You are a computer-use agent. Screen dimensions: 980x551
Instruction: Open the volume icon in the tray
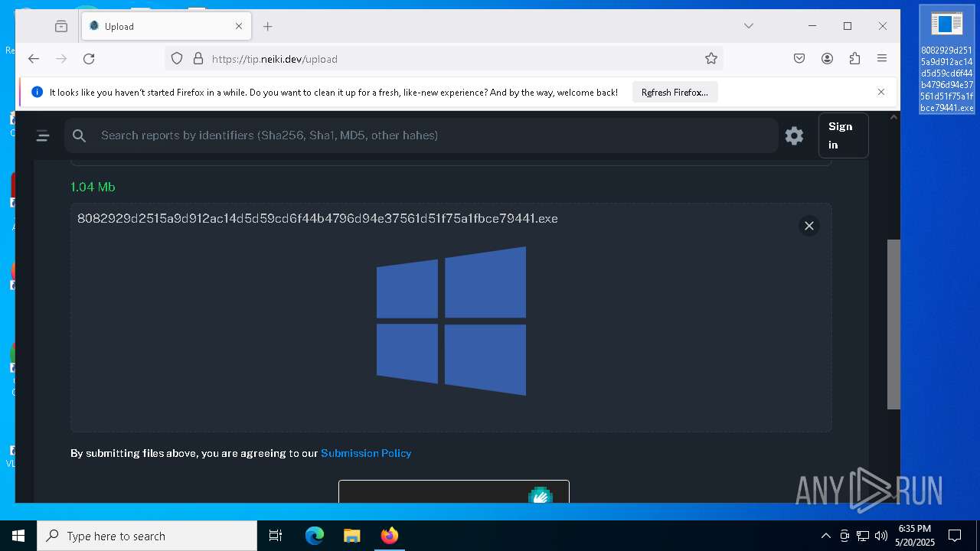point(880,536)
